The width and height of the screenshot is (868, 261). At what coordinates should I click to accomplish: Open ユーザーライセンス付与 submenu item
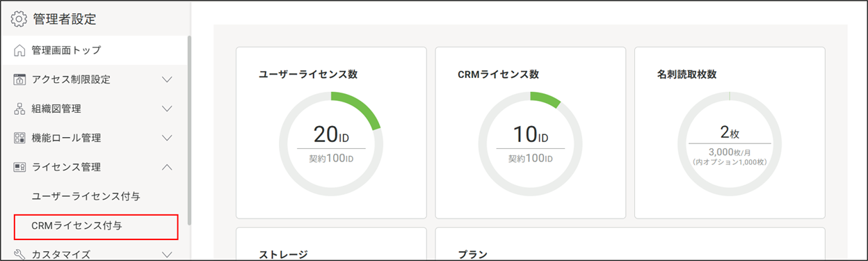click(86, 196)
